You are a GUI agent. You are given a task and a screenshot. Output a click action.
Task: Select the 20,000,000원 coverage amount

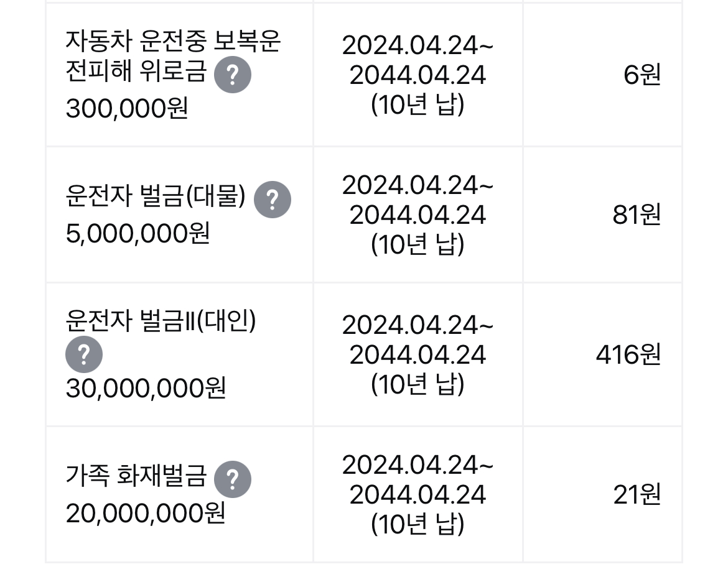coord(145,514)
